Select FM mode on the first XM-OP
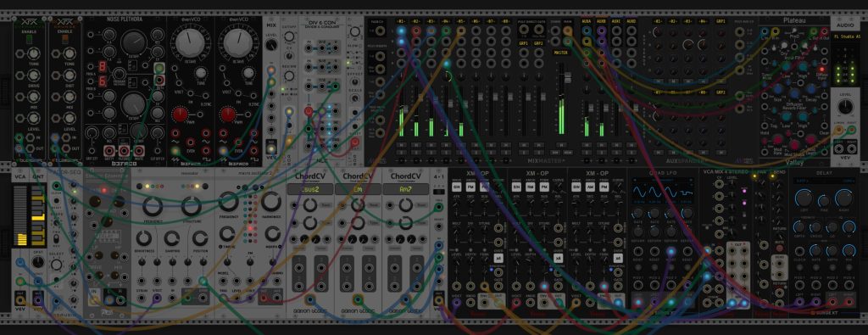 pyautogui.click(x=470, y=188)
